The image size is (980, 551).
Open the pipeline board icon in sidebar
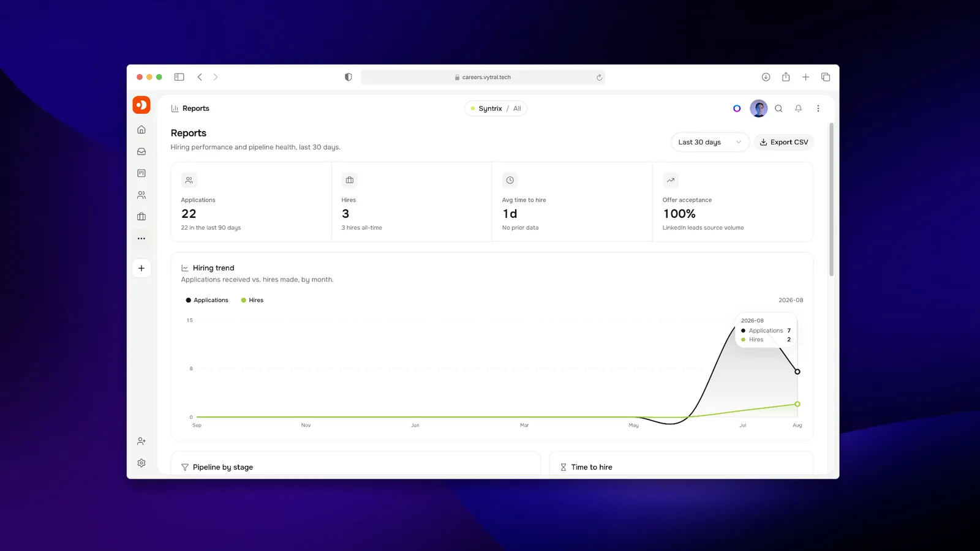[141, 173]
